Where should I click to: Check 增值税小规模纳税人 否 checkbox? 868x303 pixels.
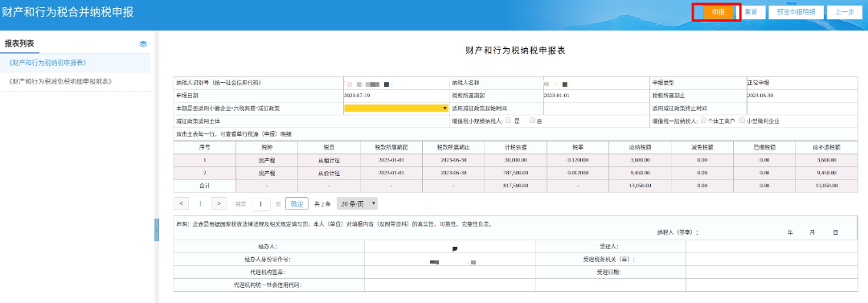click(532, 120)
